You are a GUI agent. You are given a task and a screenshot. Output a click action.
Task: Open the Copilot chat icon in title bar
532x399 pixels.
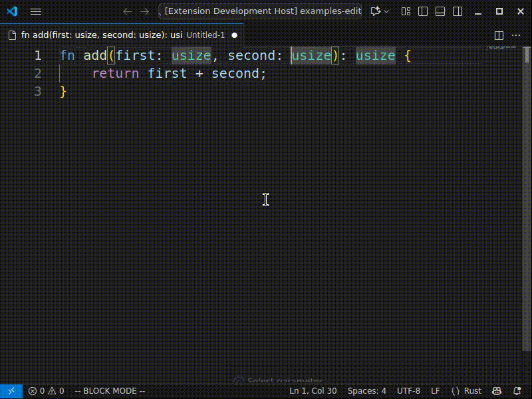pos(373,11)
